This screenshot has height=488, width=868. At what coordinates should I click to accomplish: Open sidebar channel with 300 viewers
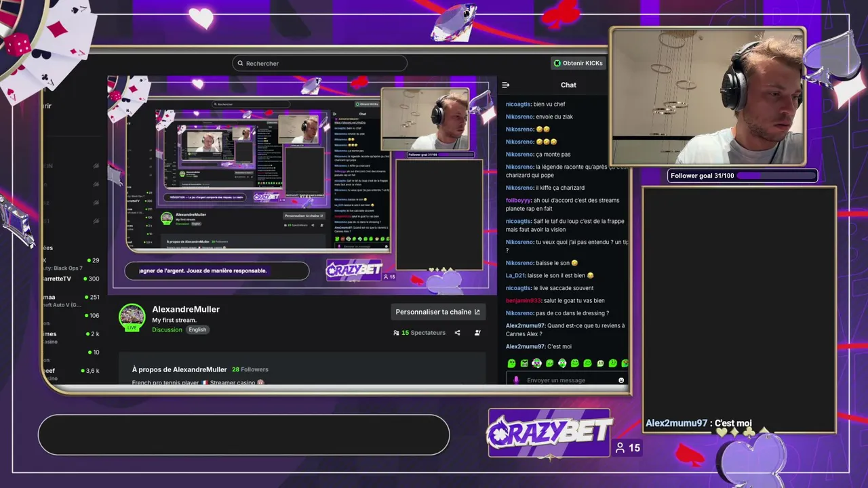tap(71, 279)
